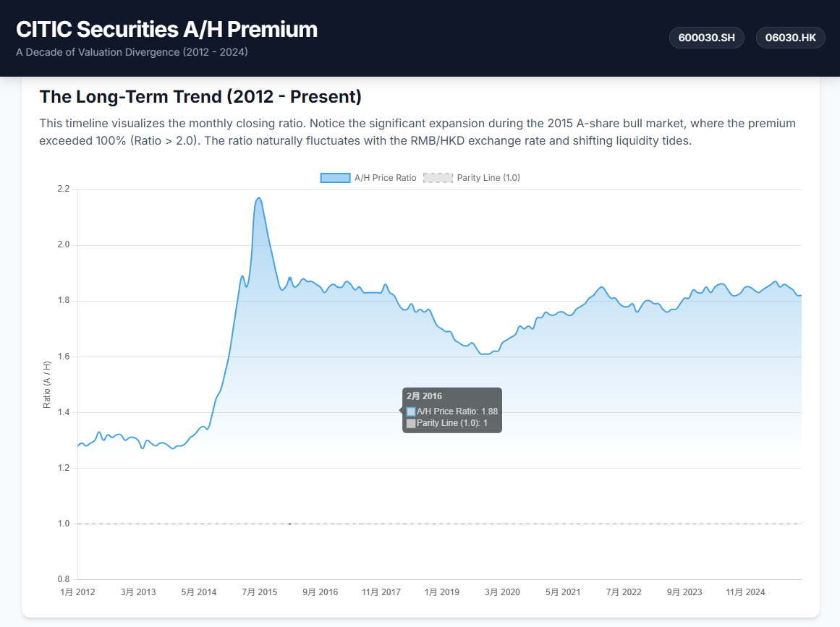
Task: Click the 06030.HK ticker badge
Action: tap(790, 38)
